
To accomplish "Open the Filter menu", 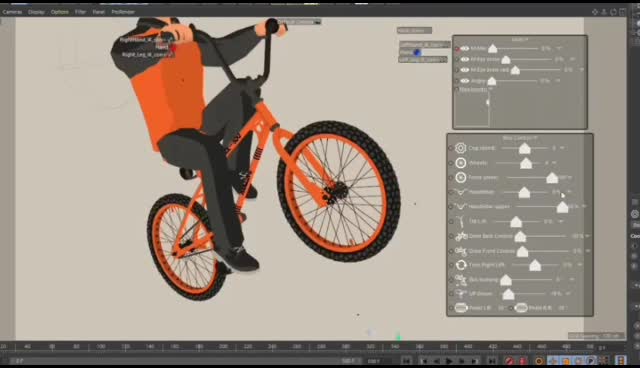I will click(x=80, y=12).
